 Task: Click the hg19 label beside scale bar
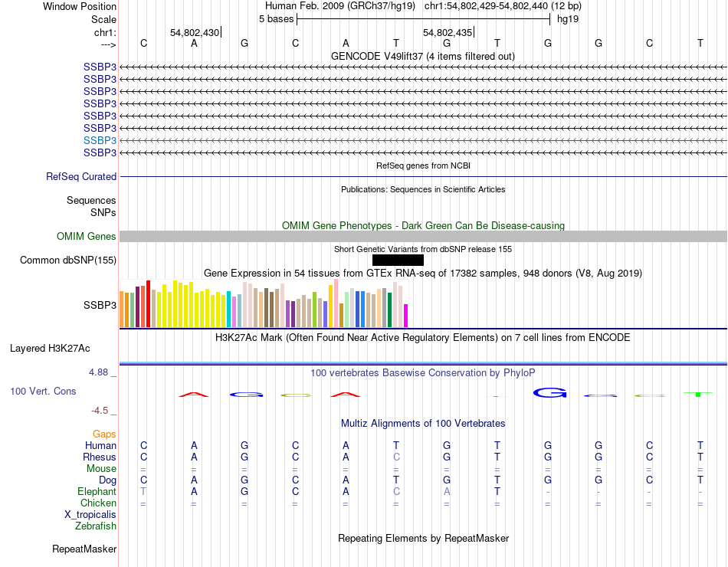(568, 19)
